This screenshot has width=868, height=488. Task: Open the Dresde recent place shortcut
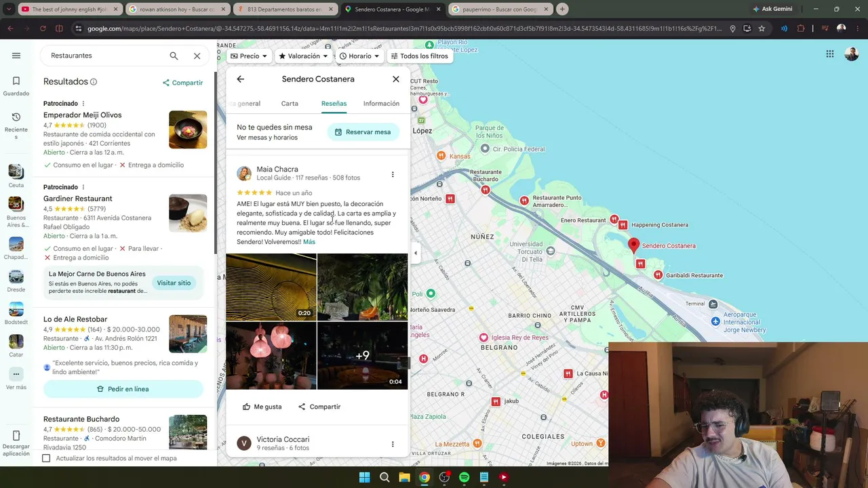[16, 279]
